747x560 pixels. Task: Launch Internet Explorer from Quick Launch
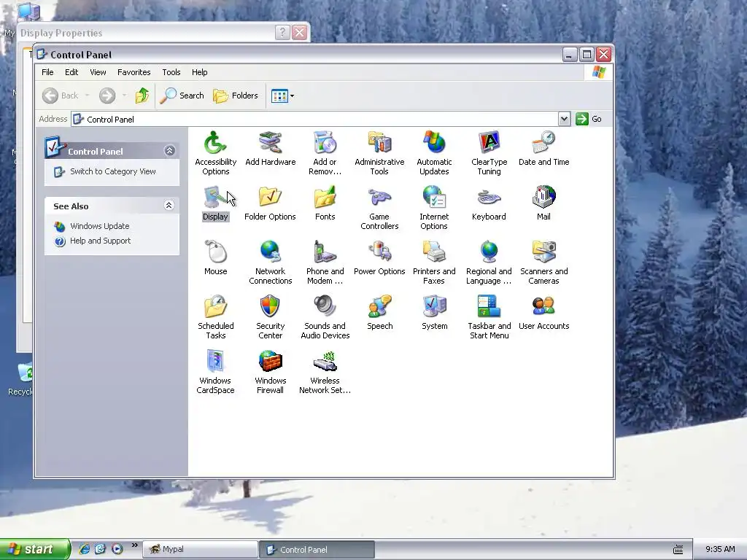click(x=85, y=549)
